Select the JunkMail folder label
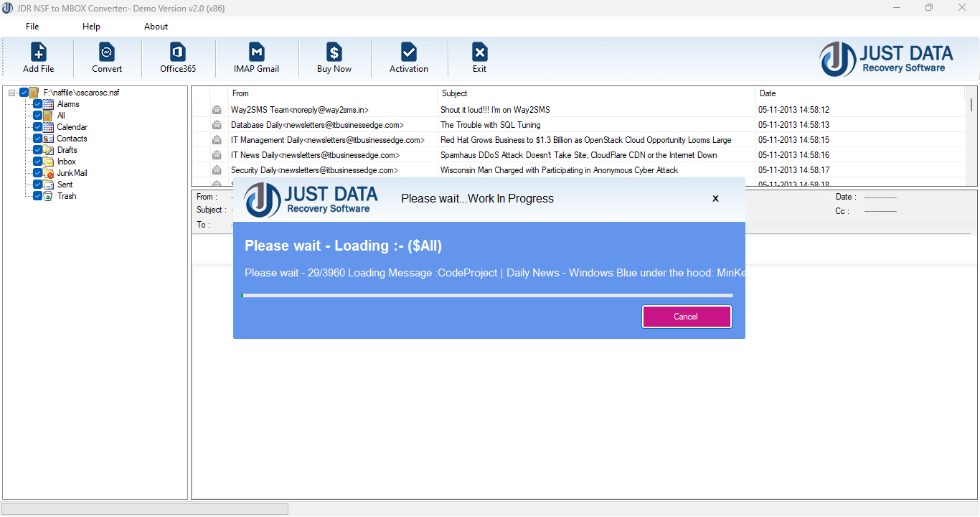The height and width of the screenshot is (517, 980). pyautogui.click(x=72, y=173)
